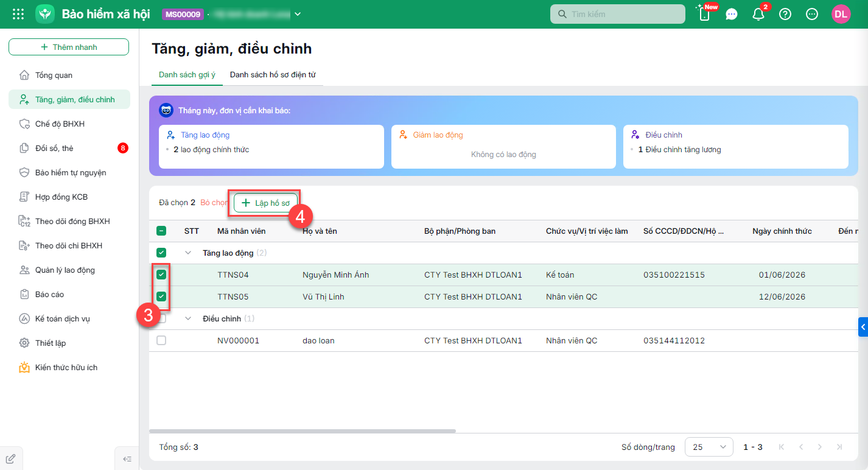868x470 pixels.
Task: Open the mobile app New icon
Action: click(x=704, y=14)
